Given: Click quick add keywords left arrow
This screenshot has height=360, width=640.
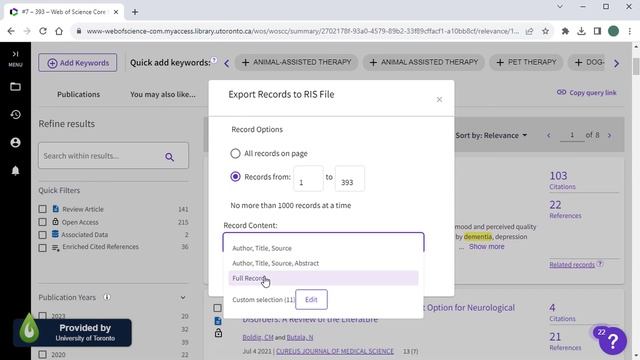Looking at the screenshot, I should 227,63.
